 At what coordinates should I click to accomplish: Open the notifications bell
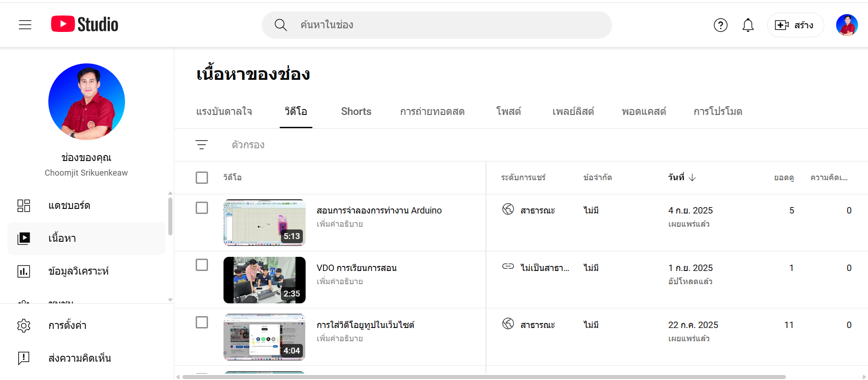[x=748, y=25]
